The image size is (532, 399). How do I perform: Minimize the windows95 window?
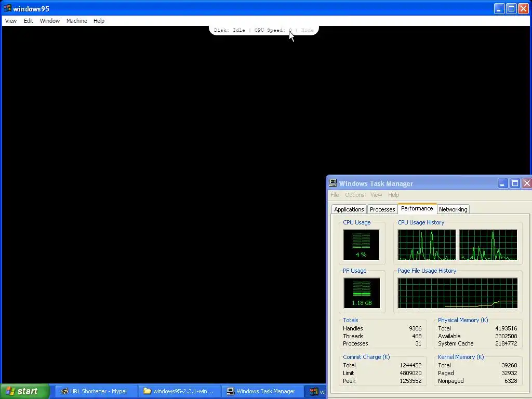tap(499, 8)
